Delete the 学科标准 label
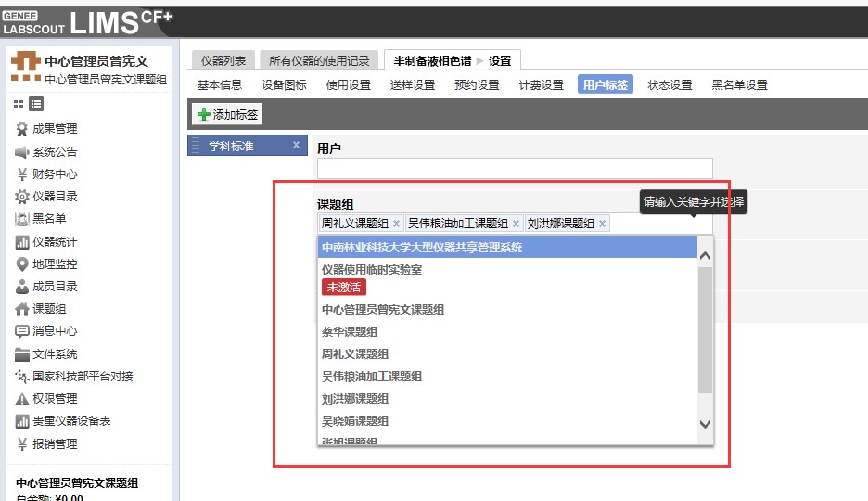 pos(296,145)
